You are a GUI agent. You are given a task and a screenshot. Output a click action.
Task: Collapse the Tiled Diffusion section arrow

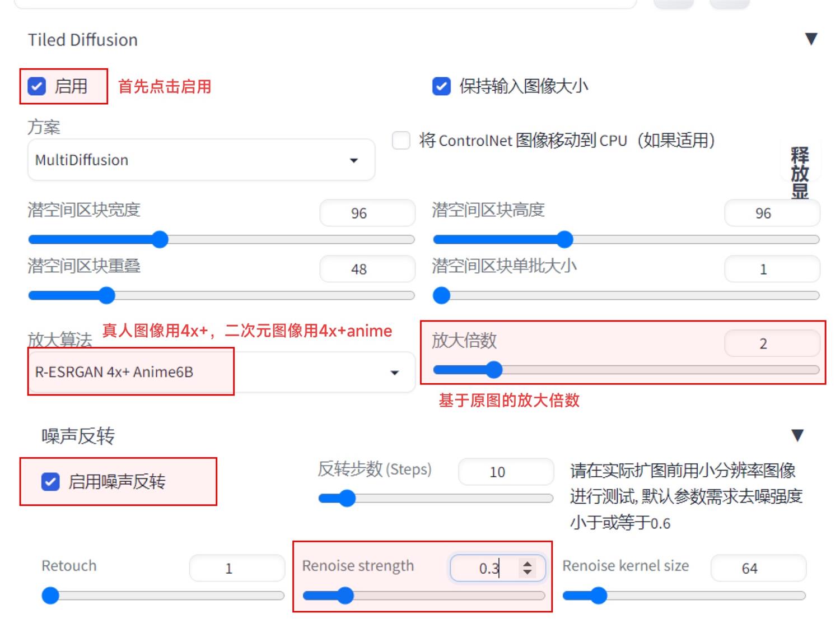point(811,39)
